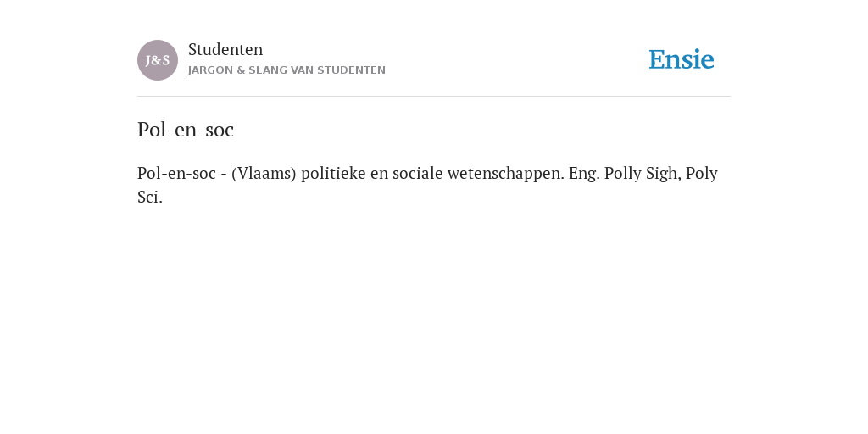Click the J&S round avatar icon
Image resolution: width=868 pixels, height=434 pixels.
pyautogui.click(x=158, y=60)
